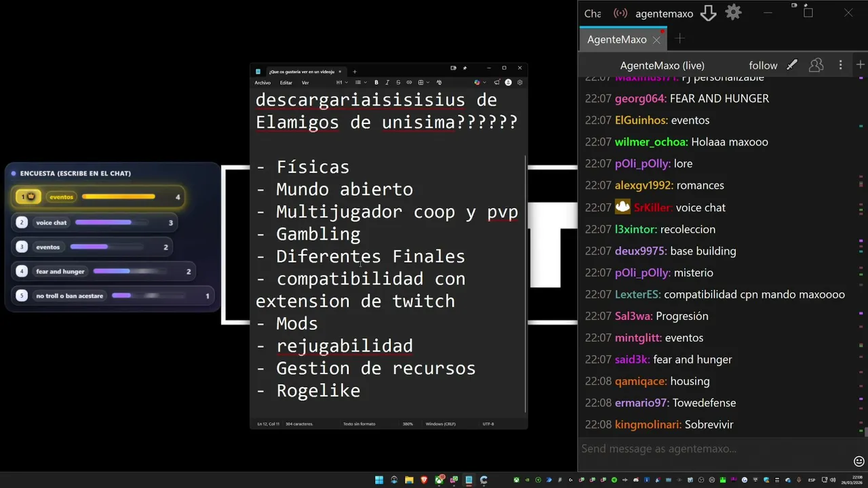
Task: Open the emoji picker smiley icon
Action: coord(859,461)
